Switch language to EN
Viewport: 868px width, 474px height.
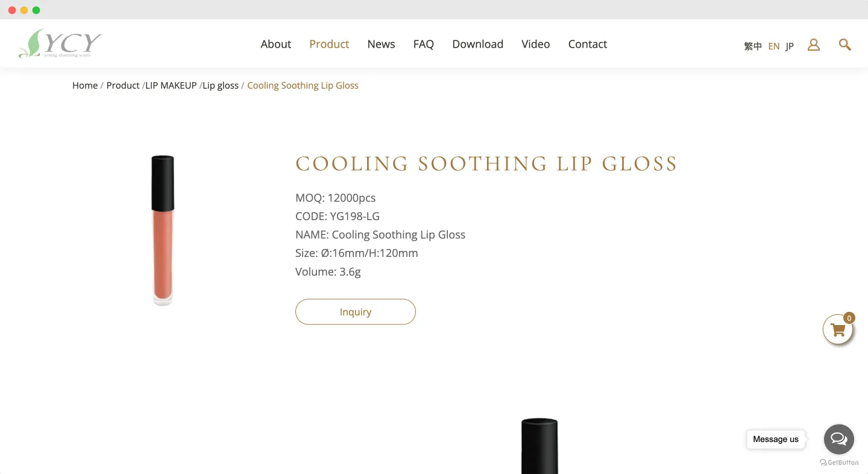click(774, 46)
